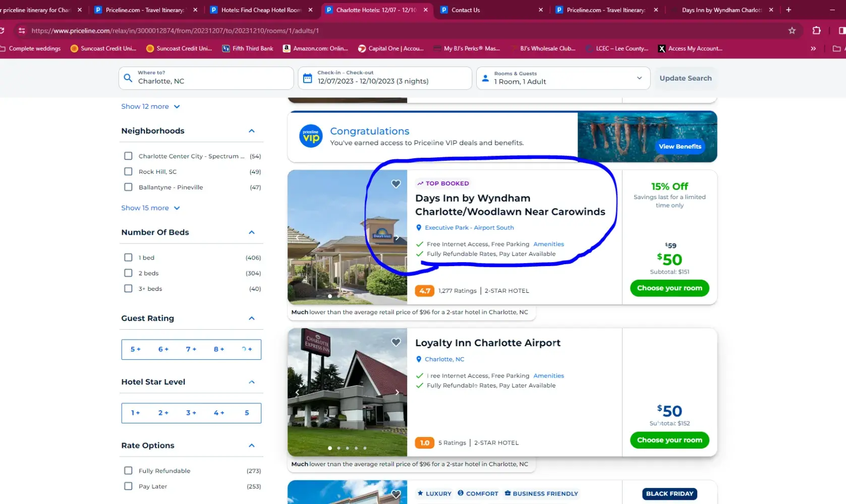Enable the 2 beds filter checkbox

[128, 273]
